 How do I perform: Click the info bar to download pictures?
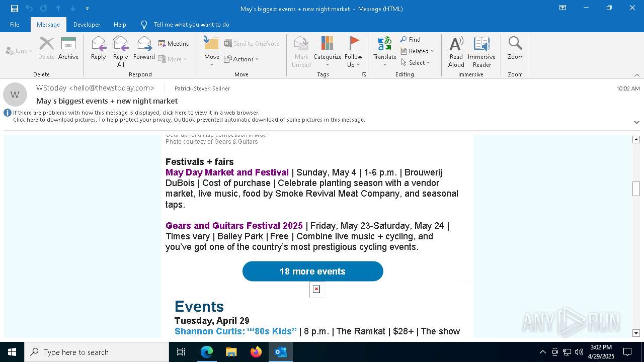click(189, 120)
